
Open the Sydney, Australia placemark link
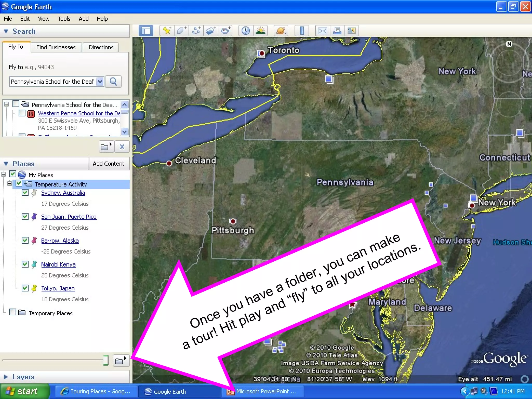(63, 193)
